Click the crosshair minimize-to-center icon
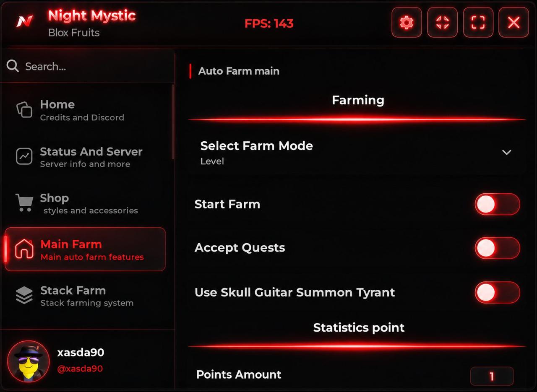The image size is (537, 392). pos(442,22)
